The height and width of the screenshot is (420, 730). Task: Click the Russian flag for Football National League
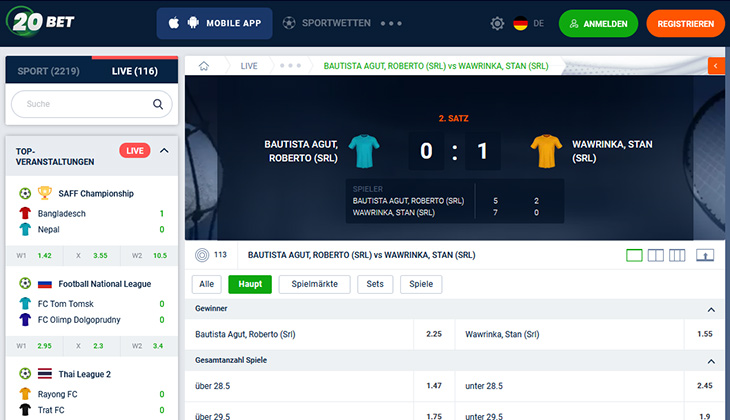pyautogui.click(x=45, y=284)
